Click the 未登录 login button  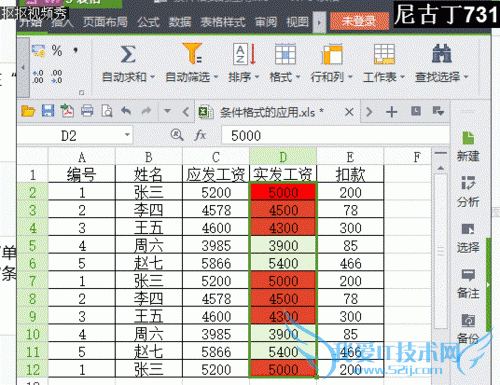[359, 21]
